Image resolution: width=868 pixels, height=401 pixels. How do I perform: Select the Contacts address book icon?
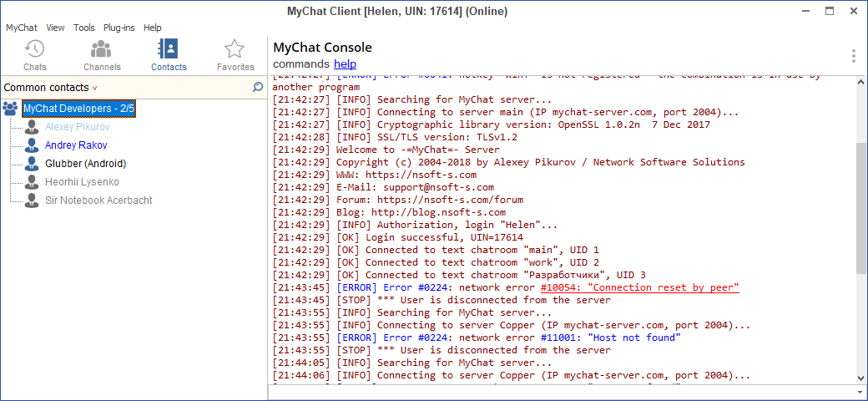tap(168, 48)
